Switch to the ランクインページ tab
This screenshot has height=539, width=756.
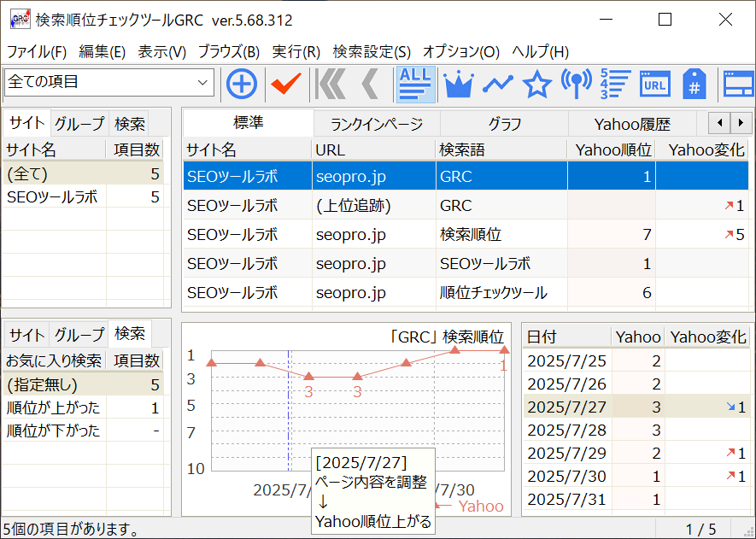click(377, 124)
